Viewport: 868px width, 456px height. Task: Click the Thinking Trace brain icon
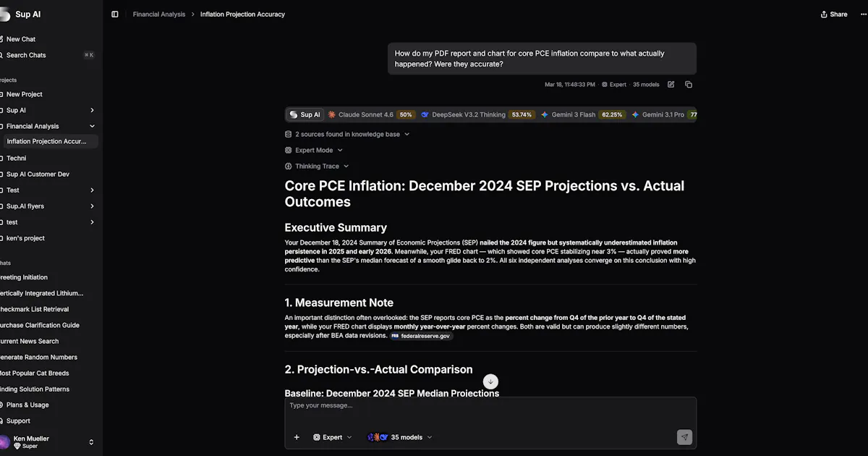pos(289,166)
